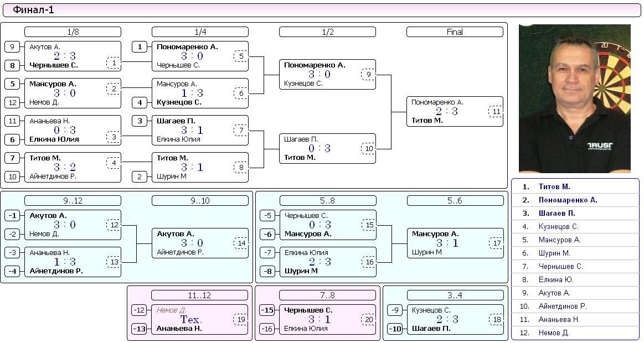Select the 1/2 round header
Image resolution: width=644 pixels, height=343 pixels.
[327, 32]
